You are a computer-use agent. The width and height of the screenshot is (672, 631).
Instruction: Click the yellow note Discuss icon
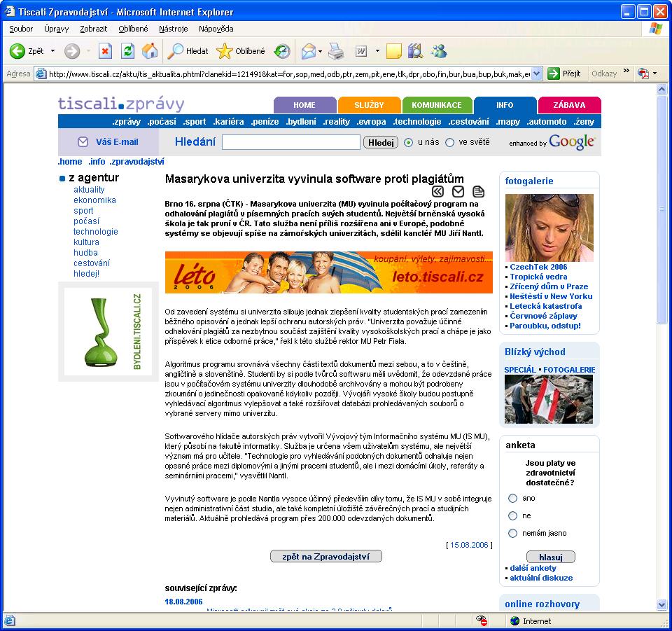393,51
